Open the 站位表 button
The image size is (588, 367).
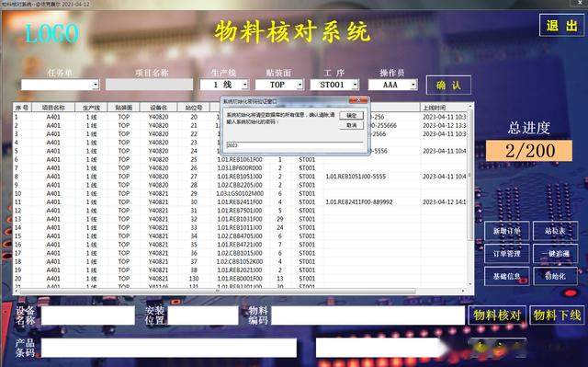pos(555,231)
